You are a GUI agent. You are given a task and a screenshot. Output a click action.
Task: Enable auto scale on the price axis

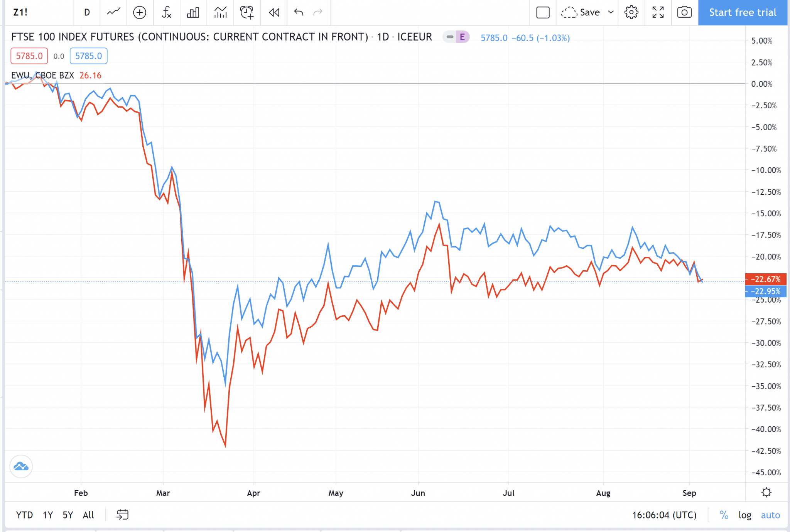pyautogui.click(x=770, y=515)
